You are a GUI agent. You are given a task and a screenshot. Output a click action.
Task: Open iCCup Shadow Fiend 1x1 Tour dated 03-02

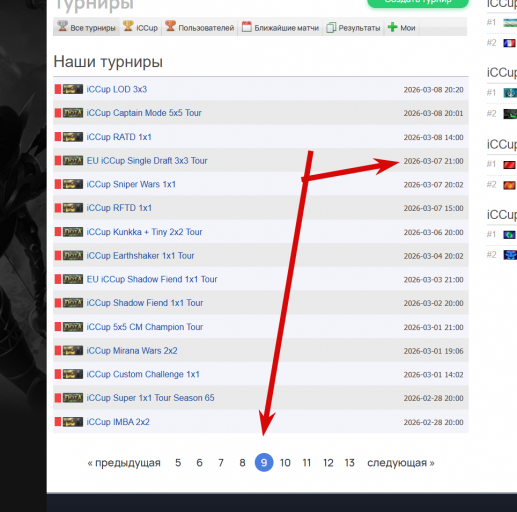tap(145, 303)
